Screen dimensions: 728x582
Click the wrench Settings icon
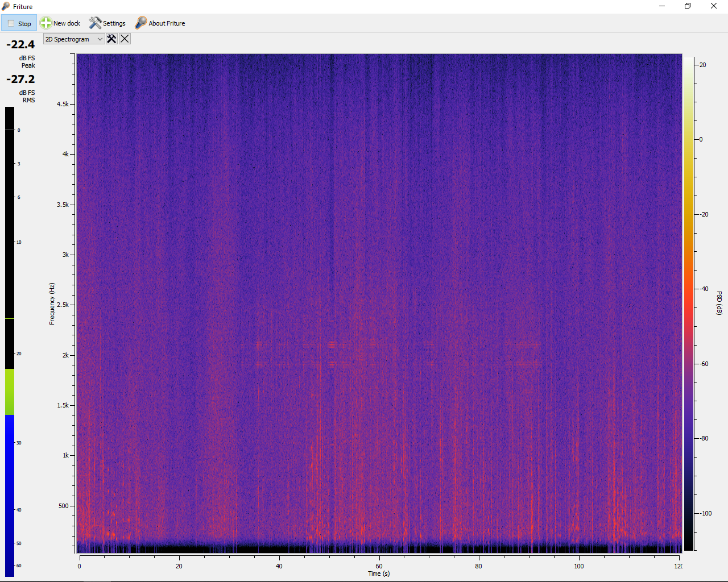(95, 23)
